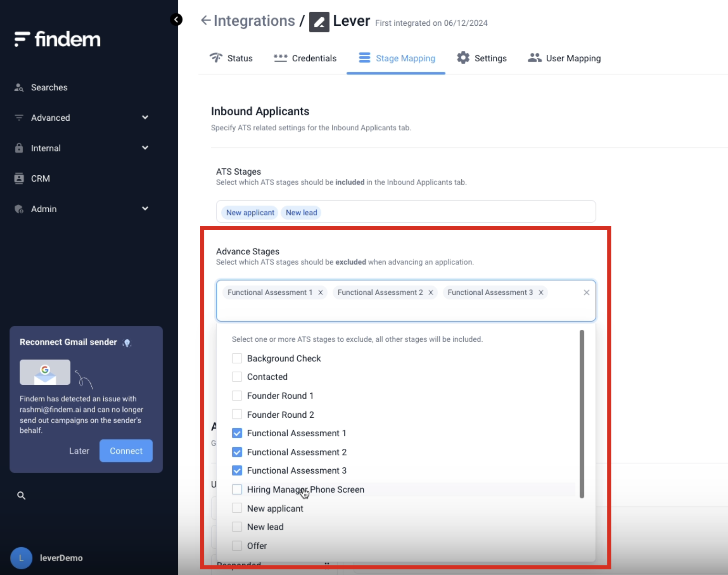Image resolution: width=728 pixels, height=575 pixels.
Task: Click the Advance Stages label
Action: (247, 251)
